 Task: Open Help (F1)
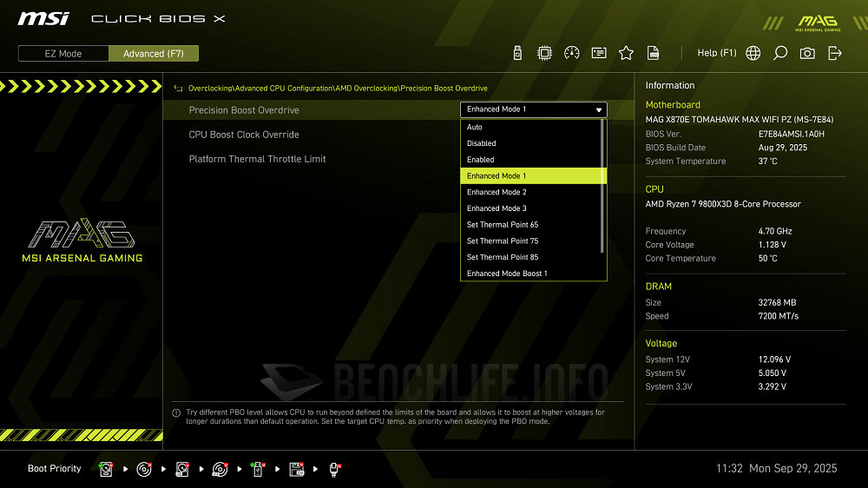point(716,53)
